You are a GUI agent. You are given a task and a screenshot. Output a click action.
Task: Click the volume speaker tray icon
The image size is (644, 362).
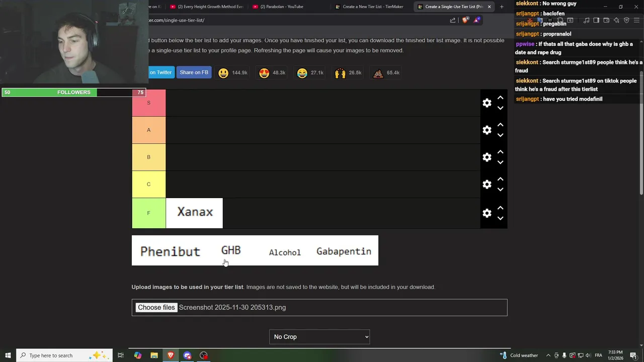(588, 355)
